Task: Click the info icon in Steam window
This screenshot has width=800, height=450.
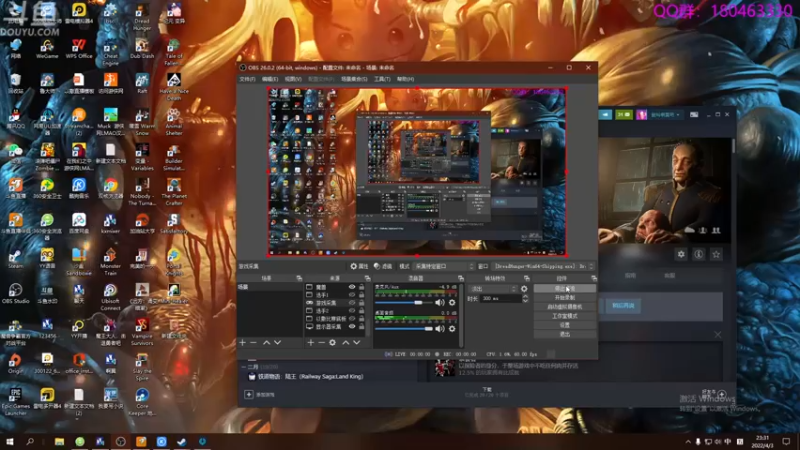Action: point(698,254)
